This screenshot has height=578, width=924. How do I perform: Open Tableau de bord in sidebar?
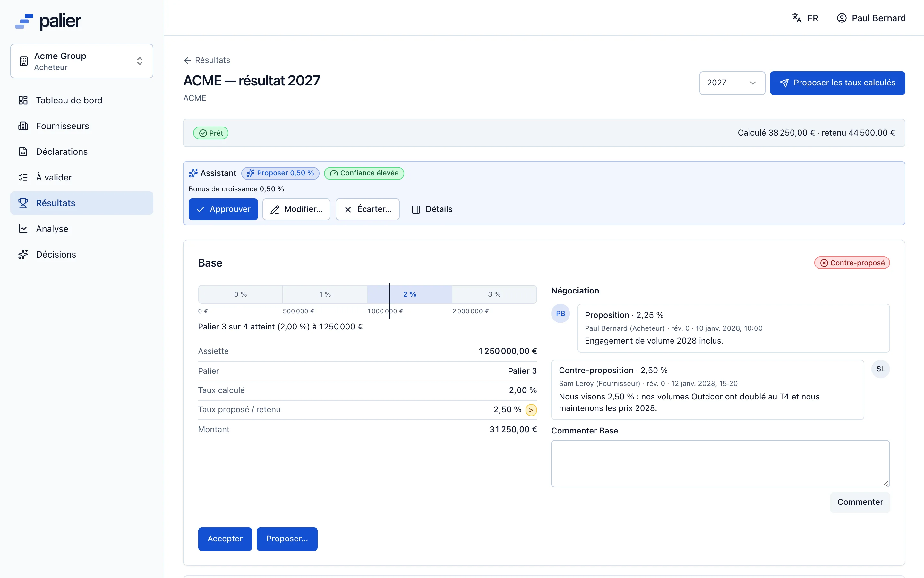82,100
